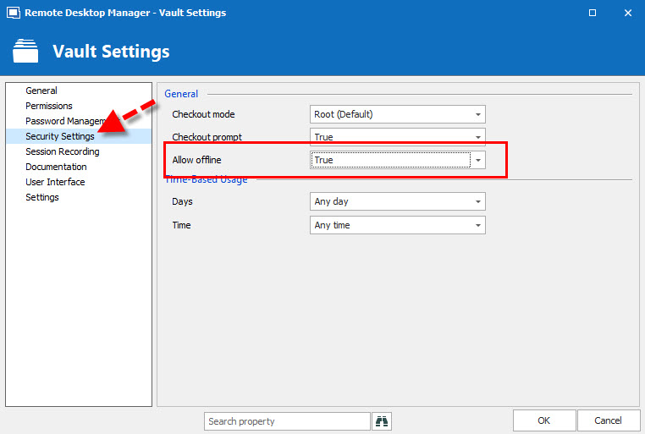
Task: Click the Remote Desktop Manager title bar icon
Action: (x=12, y=12)
